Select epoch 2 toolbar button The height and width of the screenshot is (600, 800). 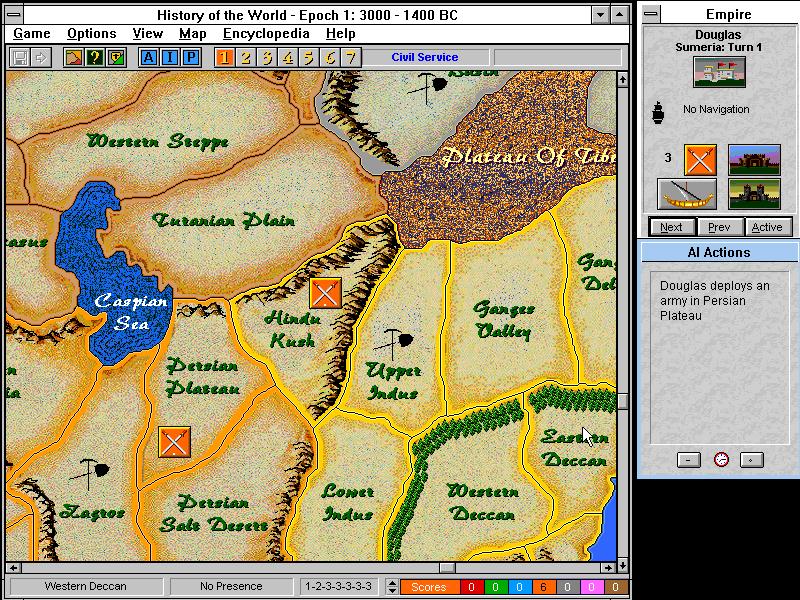pyautogui.click(x=246, y=58)
